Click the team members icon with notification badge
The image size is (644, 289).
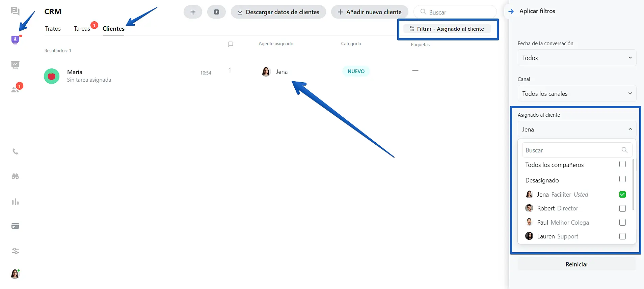pos(15,89)
